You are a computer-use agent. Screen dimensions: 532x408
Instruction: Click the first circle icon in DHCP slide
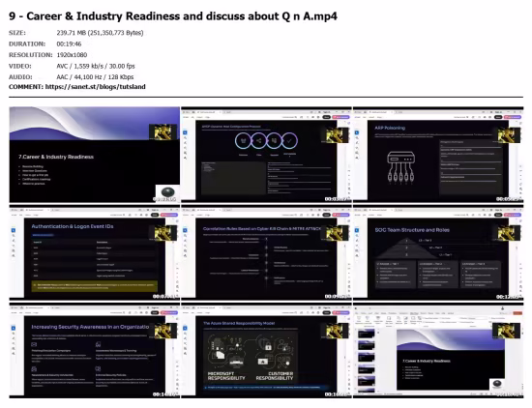click(243, 141)
